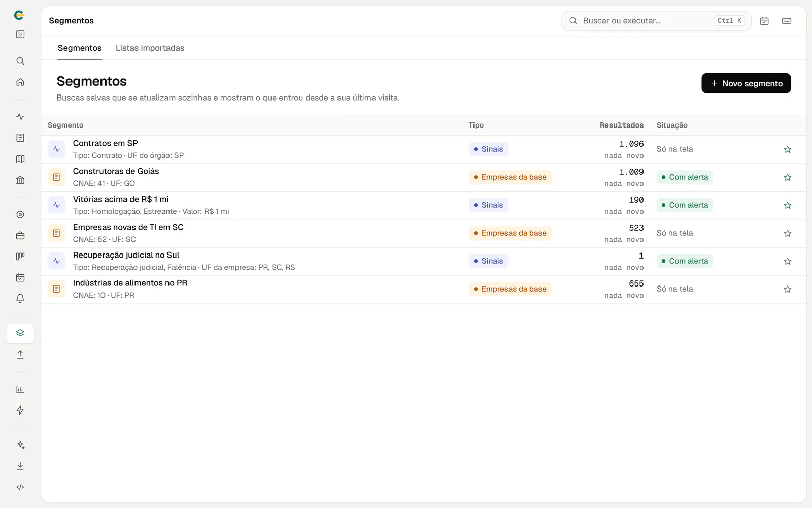Favorite the Construtoras de Goiás segment star
Image resolution: width=812 pixels, height=508 pixels.
pyautogui.click(x=788, y=177)
